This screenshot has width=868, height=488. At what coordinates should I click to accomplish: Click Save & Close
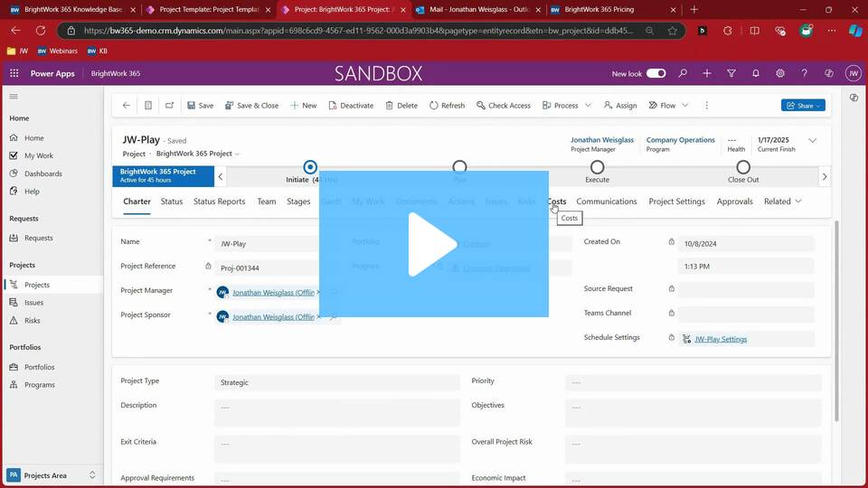(x=252, y=105)
